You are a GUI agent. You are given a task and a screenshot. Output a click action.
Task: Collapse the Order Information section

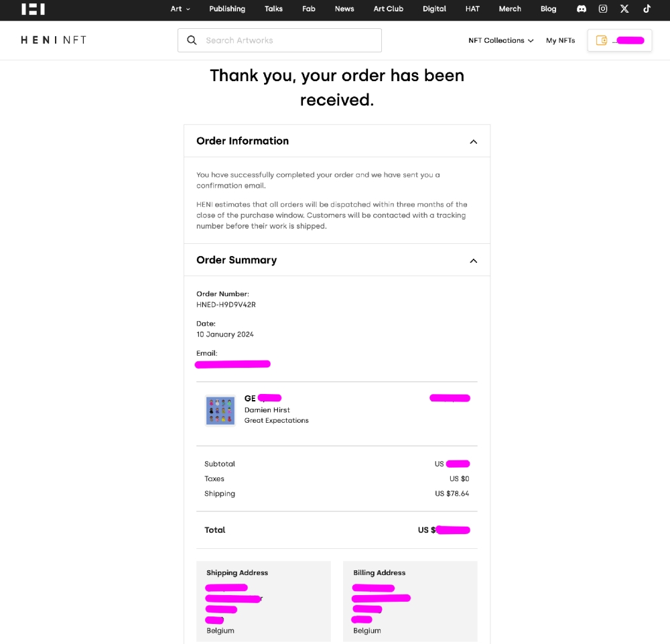coord(473,141)
